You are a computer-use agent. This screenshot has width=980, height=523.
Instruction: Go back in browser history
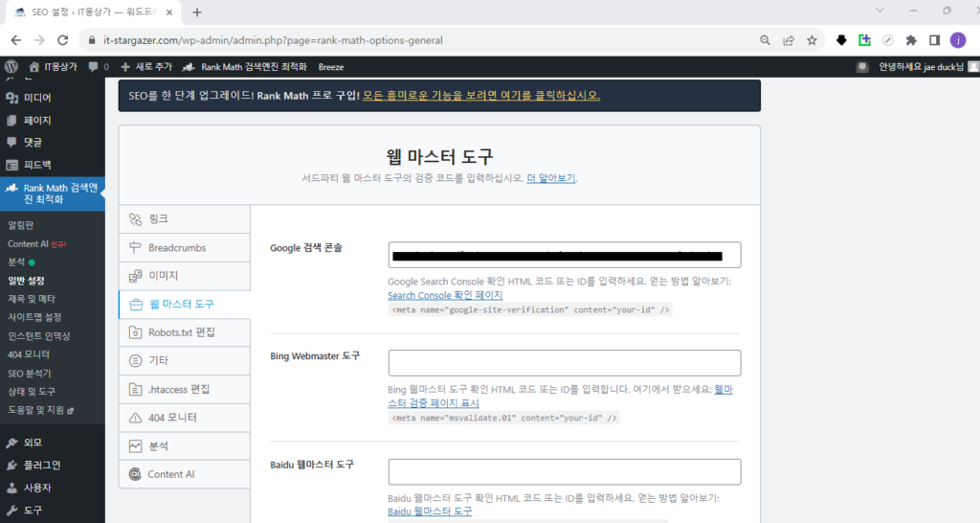coord(15,40)
